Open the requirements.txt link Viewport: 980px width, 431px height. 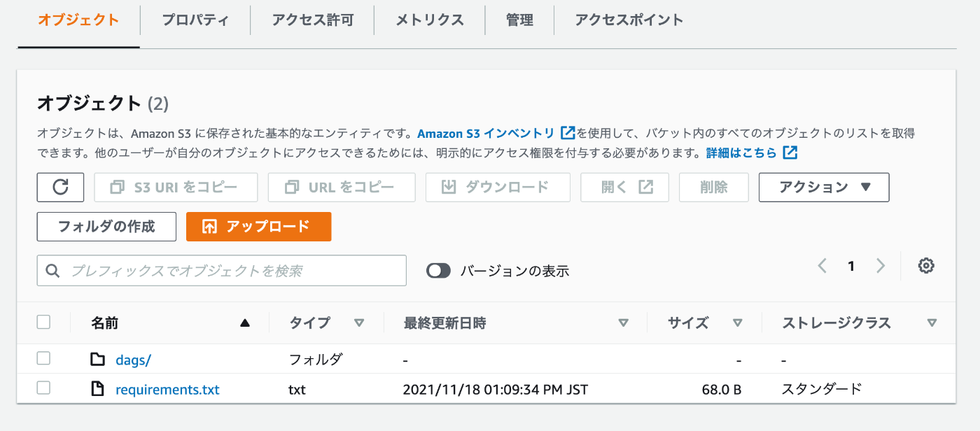(167, 390)
